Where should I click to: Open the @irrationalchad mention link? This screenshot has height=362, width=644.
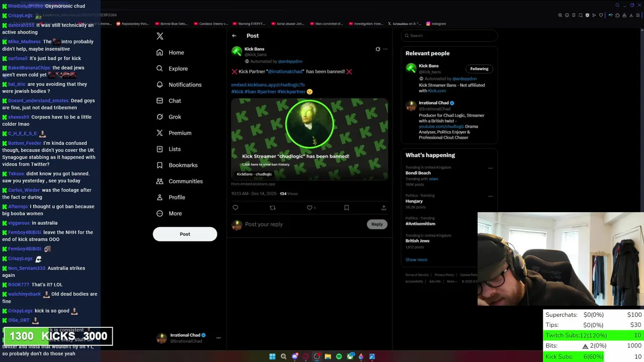pos(286,71)
